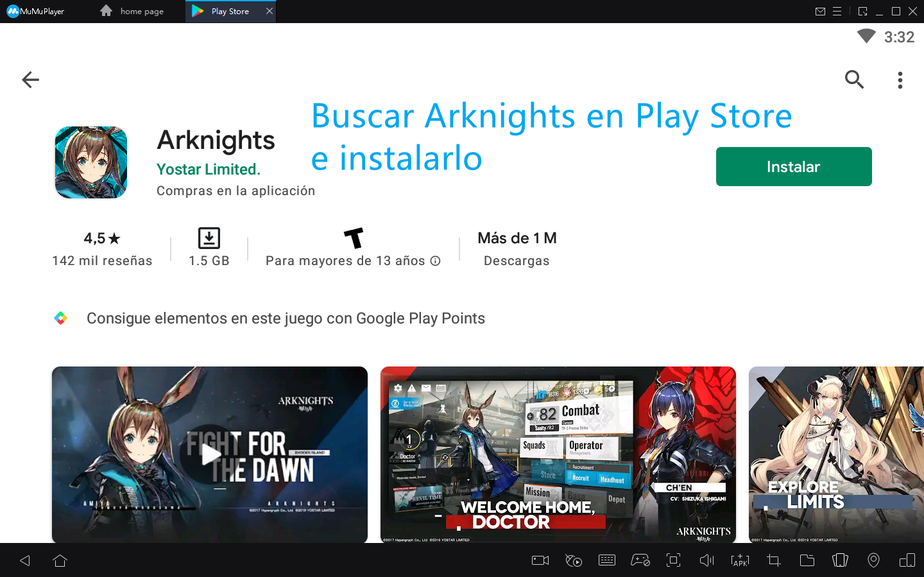924x577 pixels.
Task: Switch to the home page tab
Action: [133, 12]
